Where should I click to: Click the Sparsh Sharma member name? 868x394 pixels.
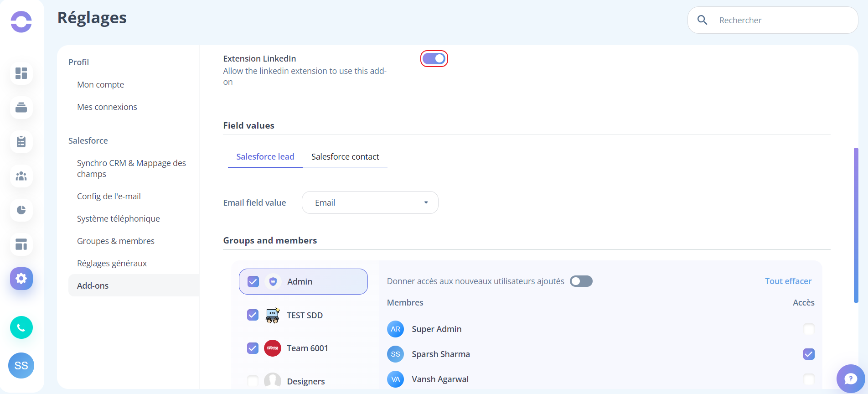[441, 354]
